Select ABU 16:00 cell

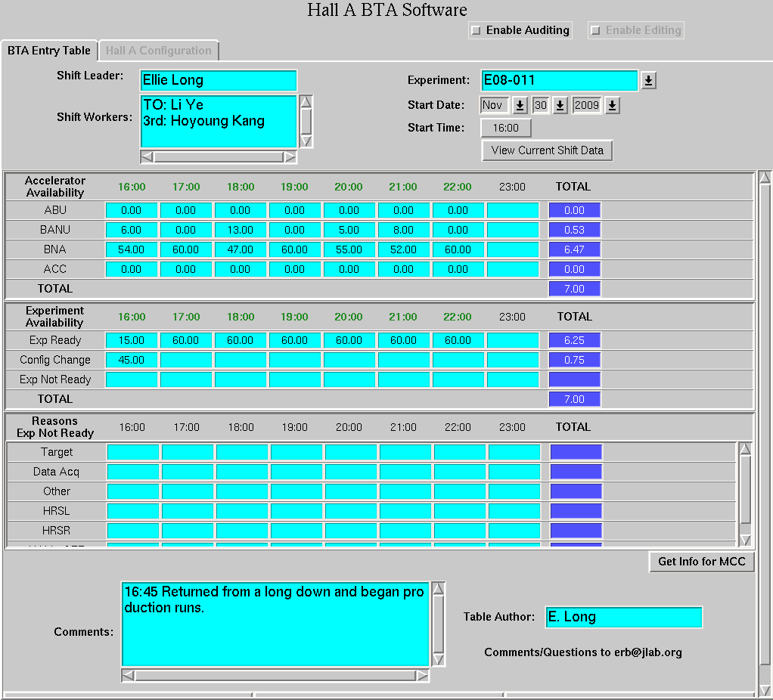(x=131, y=210)
